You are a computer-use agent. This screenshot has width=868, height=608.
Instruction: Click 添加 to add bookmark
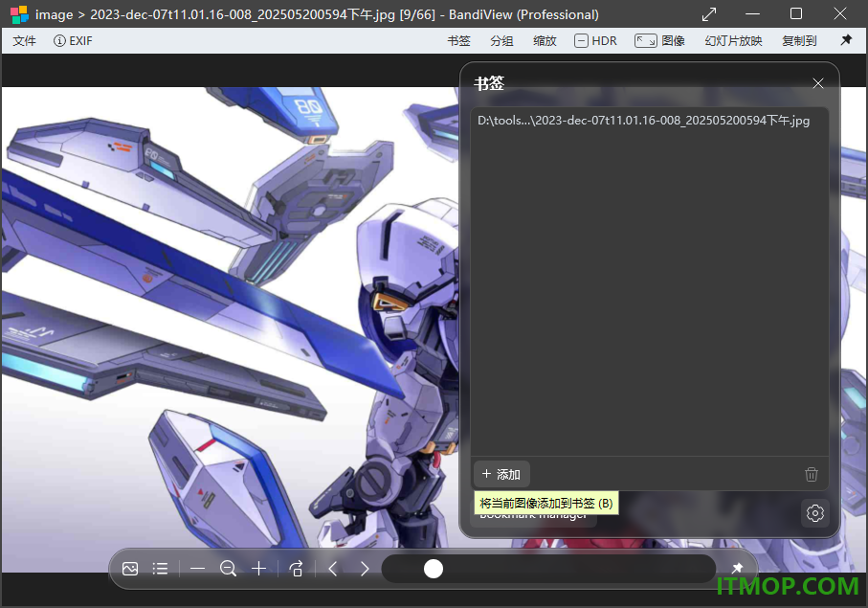(x=501, y=474)
